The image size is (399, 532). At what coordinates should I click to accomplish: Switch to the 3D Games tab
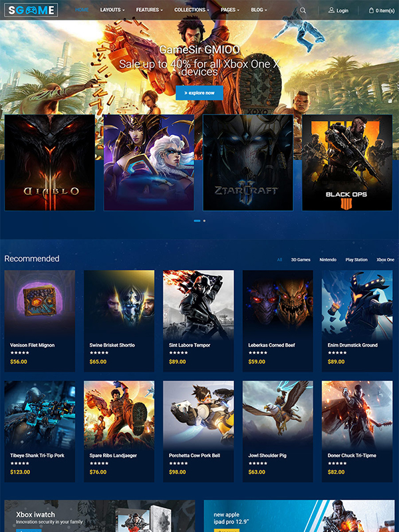[301, 260]
